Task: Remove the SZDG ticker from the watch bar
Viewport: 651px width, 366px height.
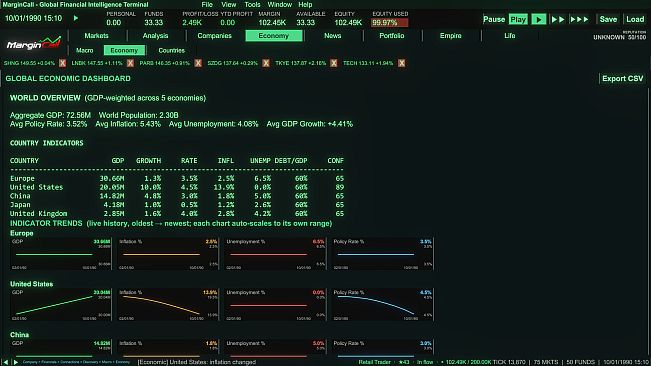Action: 266,63
